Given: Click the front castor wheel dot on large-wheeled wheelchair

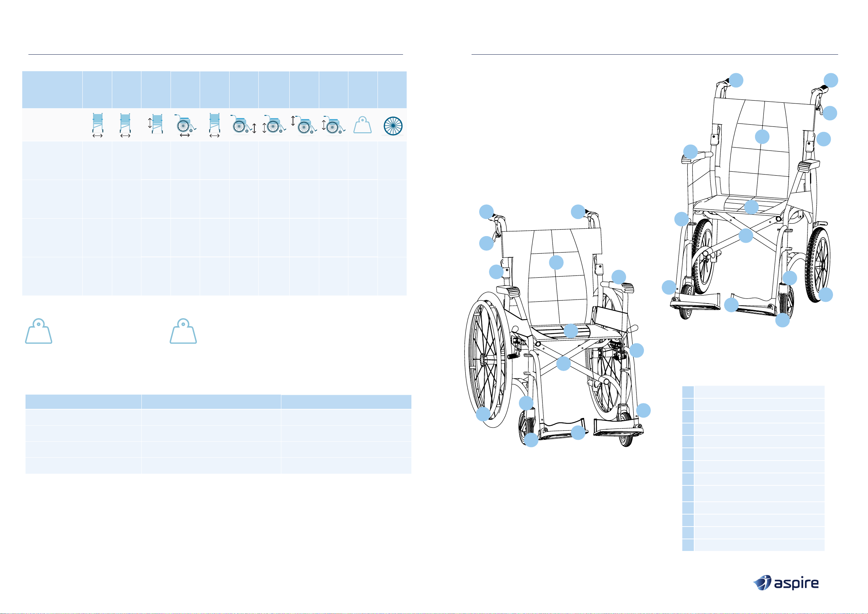Looking at the screenshot, I should pyautogui.click(x=531, y=440).
